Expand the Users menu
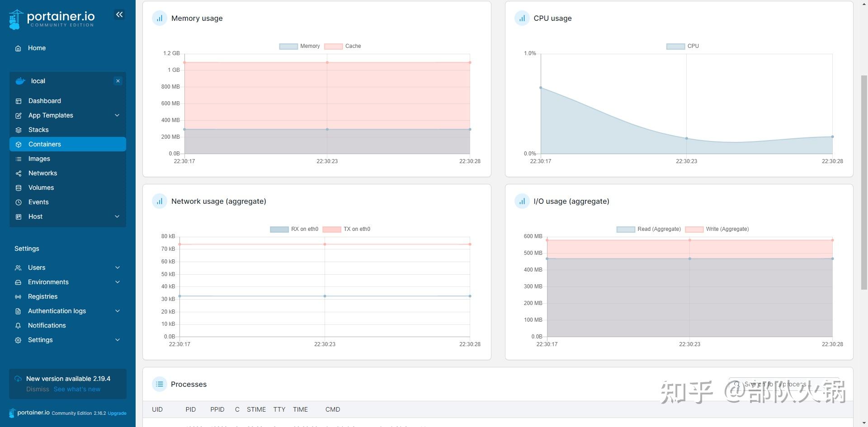 click(x=117, y=267)
